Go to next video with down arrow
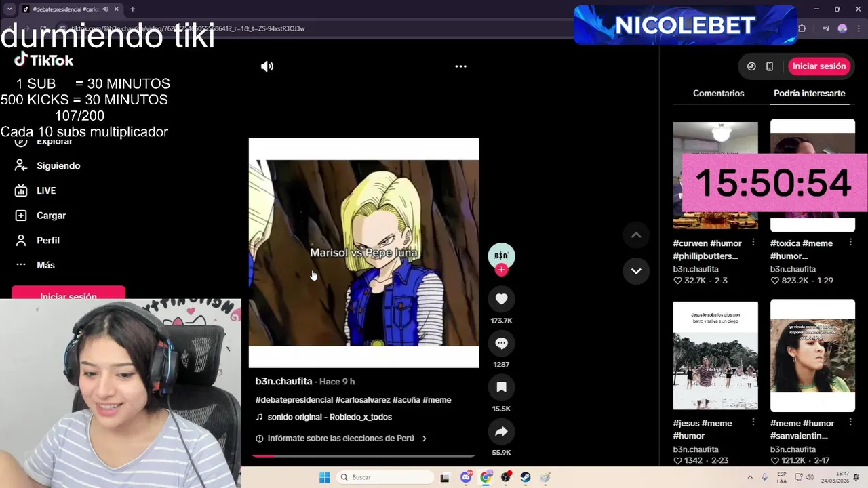Screen dimensions: 868x488 coord(636,271)
